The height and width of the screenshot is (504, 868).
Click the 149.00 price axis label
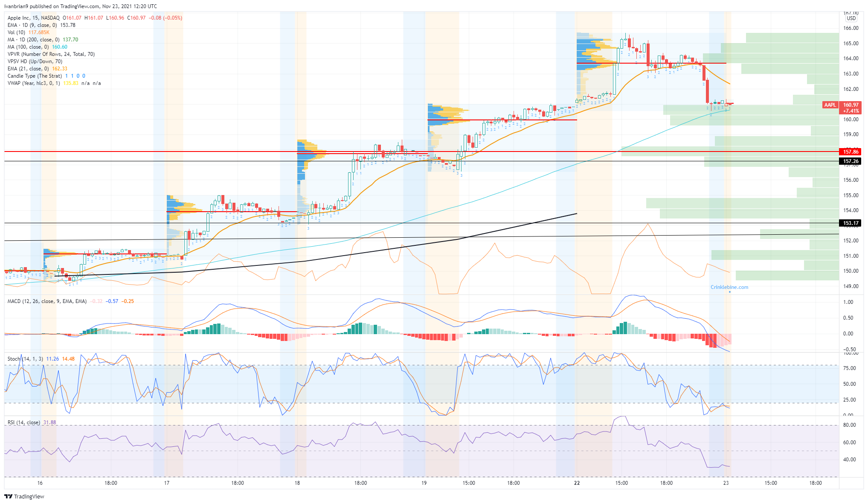(x=851, y=286)
